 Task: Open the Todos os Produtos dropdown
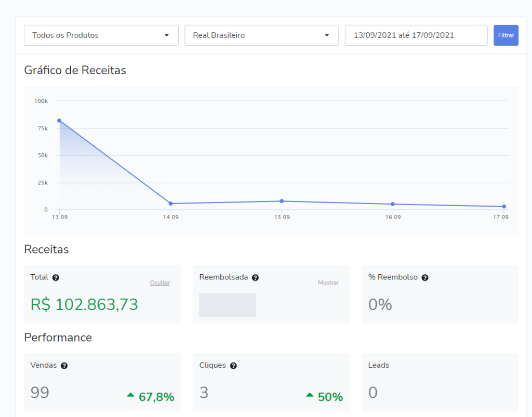[101, 35]
